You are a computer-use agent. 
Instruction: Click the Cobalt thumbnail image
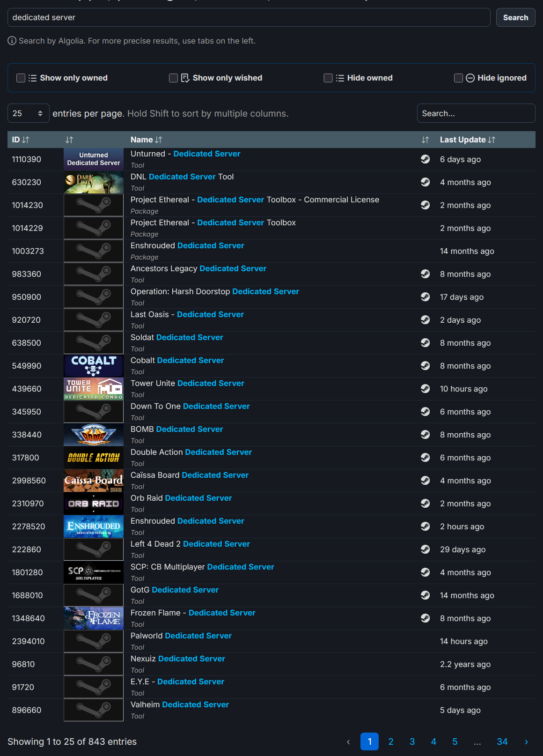click(94, 366)
